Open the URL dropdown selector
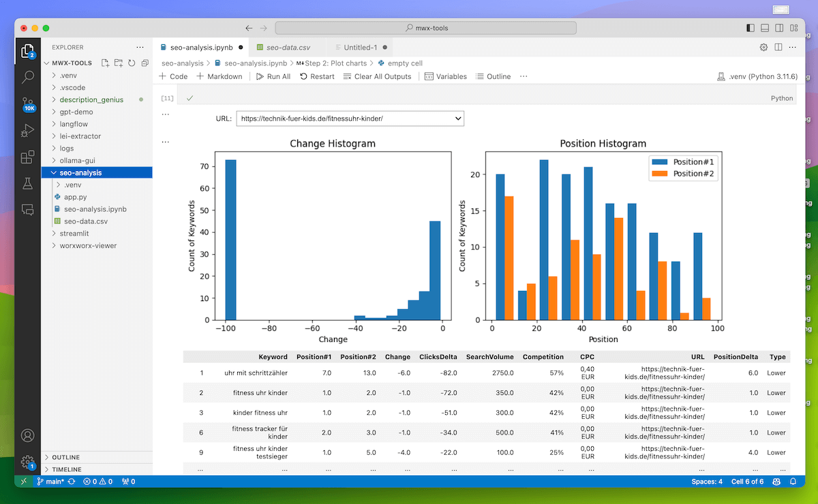The width and height of the screenshot is (818, 504). click(350, 119)
